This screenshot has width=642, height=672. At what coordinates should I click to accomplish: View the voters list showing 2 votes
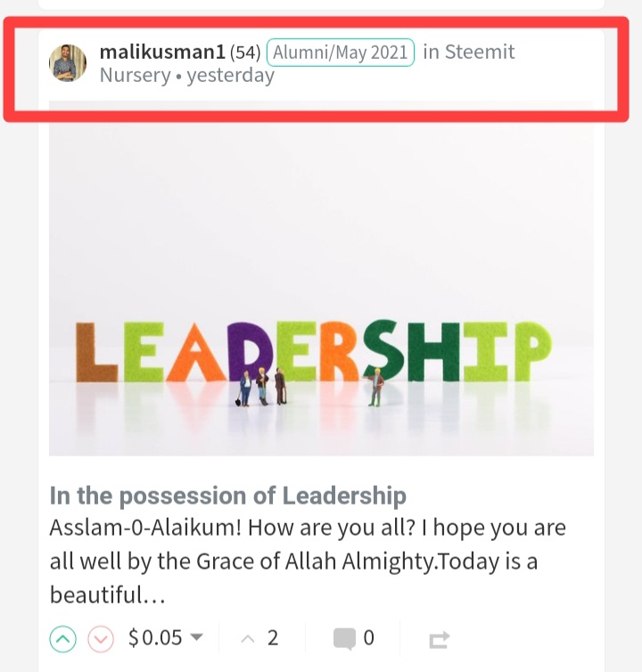click(259, 638)
